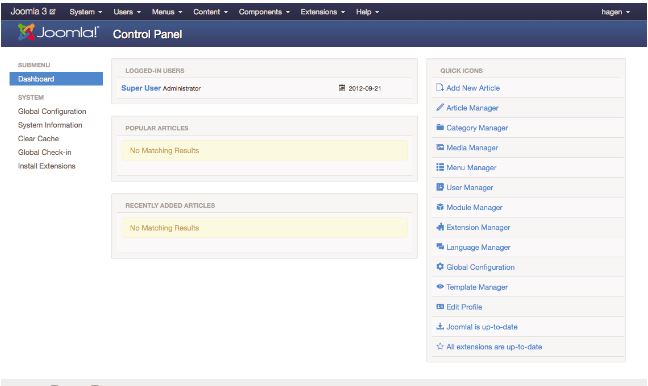Open the Template Manager link
The height and width of the screenshot is (386, 648).
477,287
